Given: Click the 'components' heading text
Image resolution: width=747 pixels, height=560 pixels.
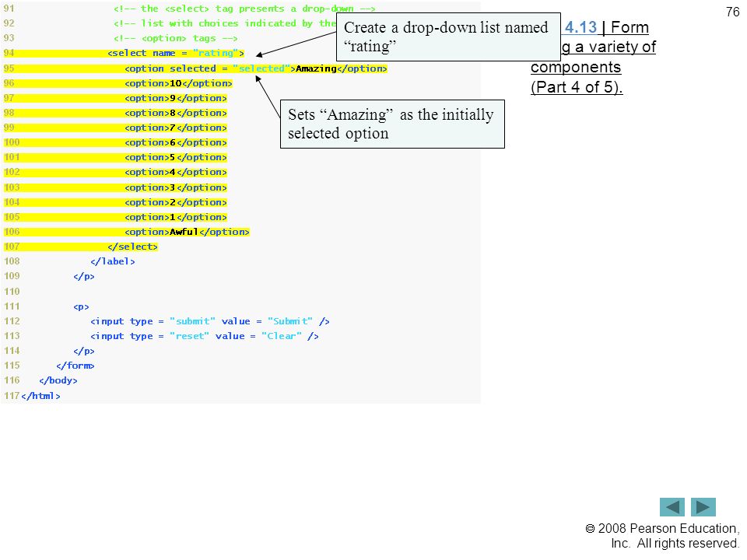Looking at the screenshot, I should [576, 67].
